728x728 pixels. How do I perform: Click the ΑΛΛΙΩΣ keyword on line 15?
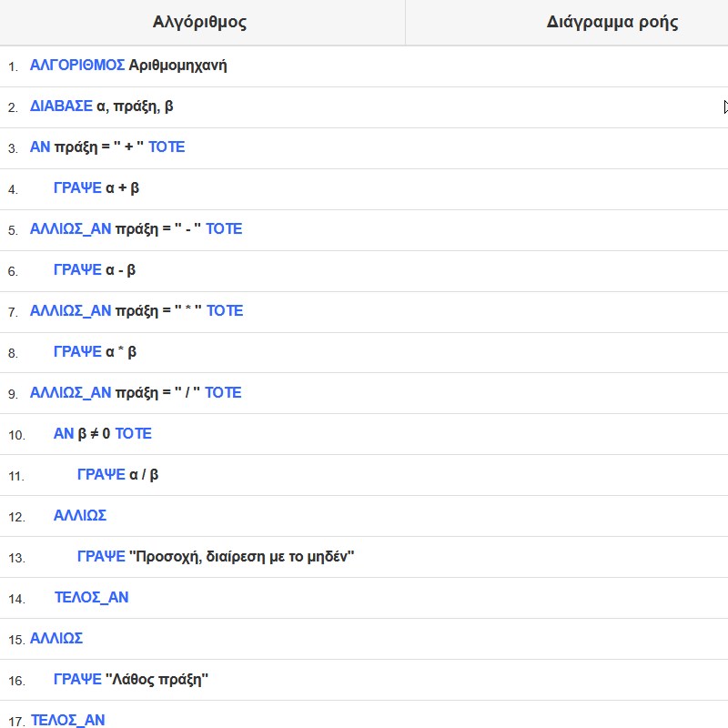coord(56,639)
